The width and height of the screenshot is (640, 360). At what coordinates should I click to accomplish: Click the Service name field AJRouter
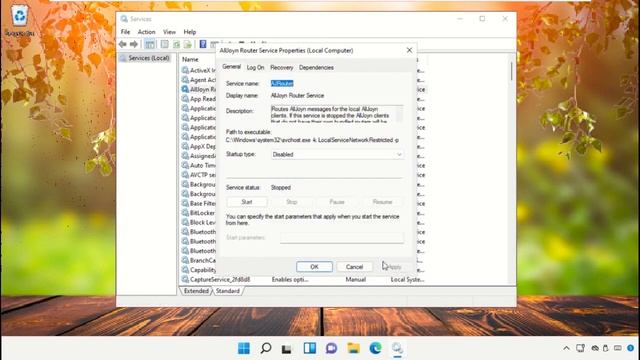click(x=282, y=83)
